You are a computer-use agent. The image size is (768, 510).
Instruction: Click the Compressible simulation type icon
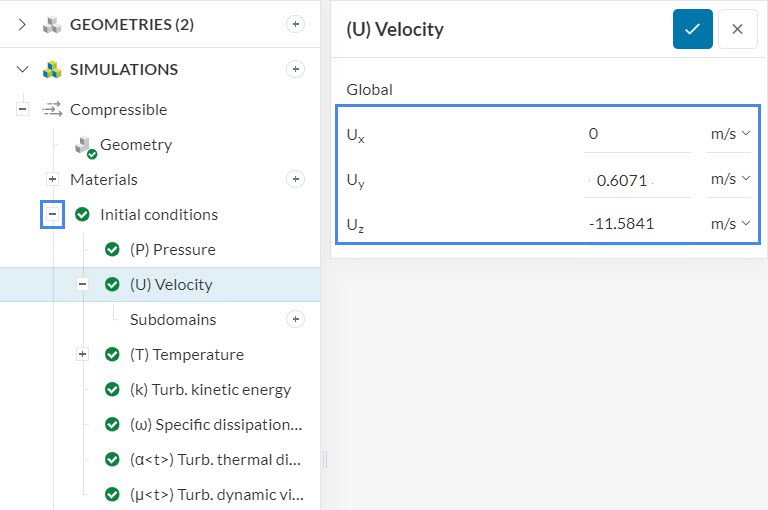point(52,110)
